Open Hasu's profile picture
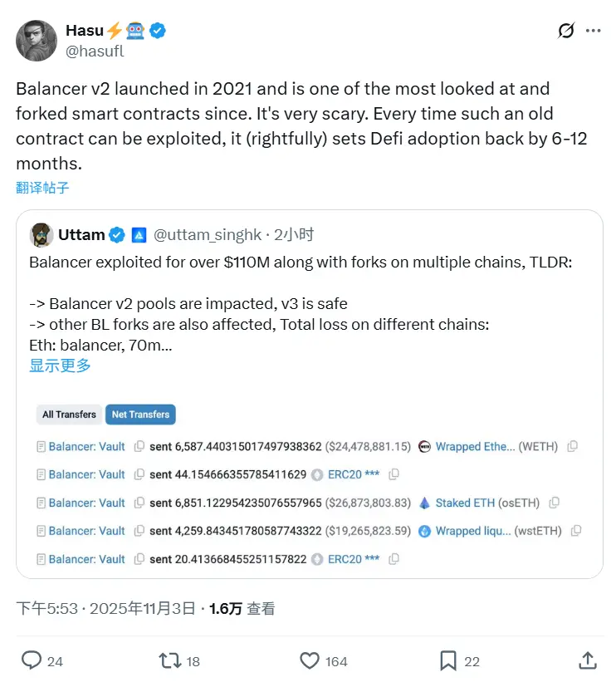 (x=36, y=40)
